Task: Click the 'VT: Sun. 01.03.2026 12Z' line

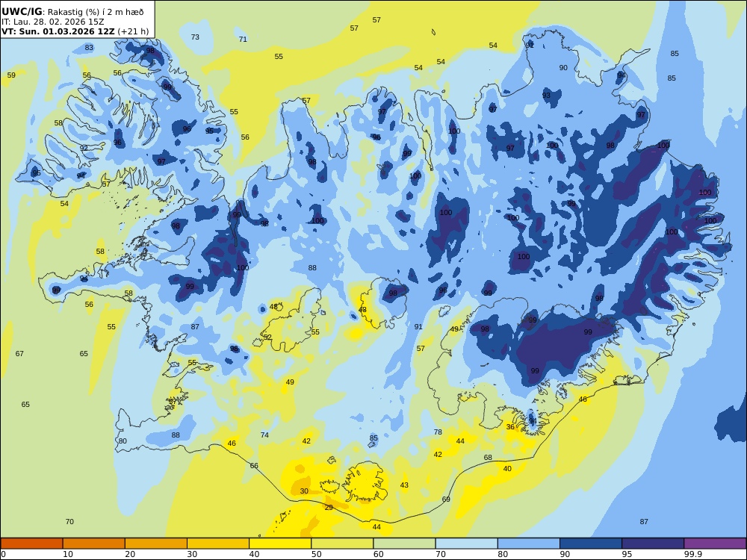Action: (x=58, y=31)
